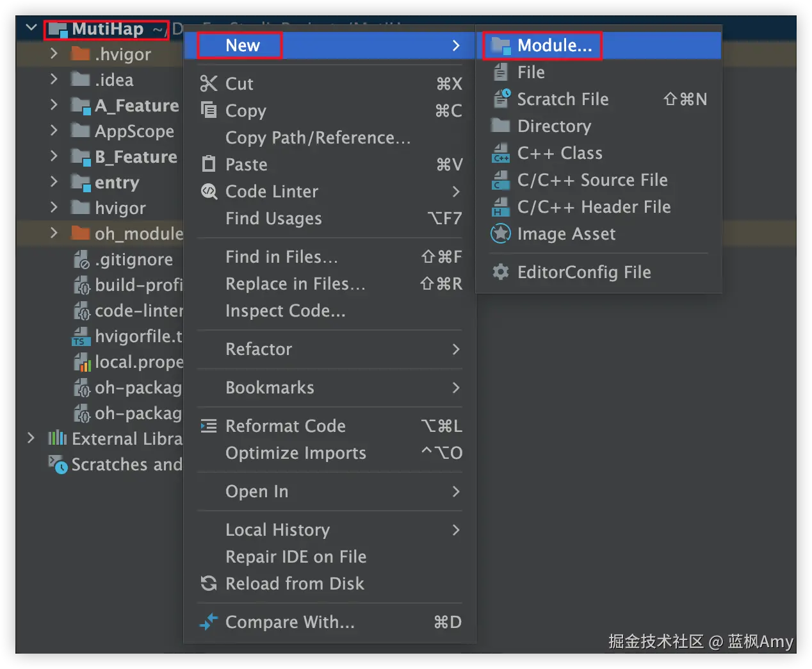Click the Copy icon in context menu
This screenshot has height=669, width=812.
pyautogui.click(x=208, y=110)
